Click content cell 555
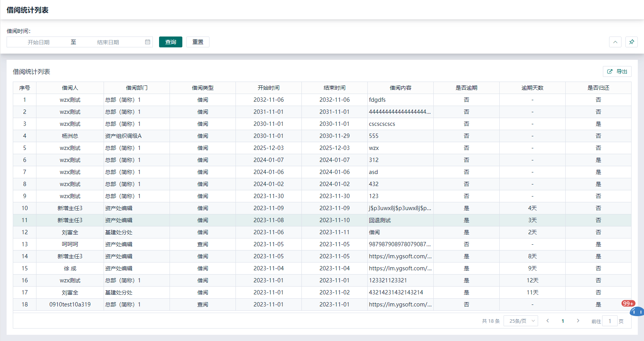 coord(400,136)
